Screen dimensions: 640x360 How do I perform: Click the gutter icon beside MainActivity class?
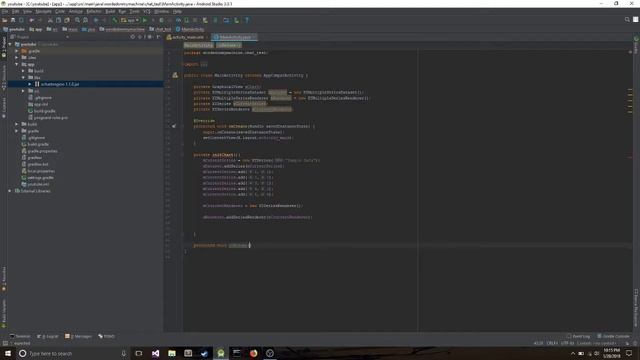[175, 75]
